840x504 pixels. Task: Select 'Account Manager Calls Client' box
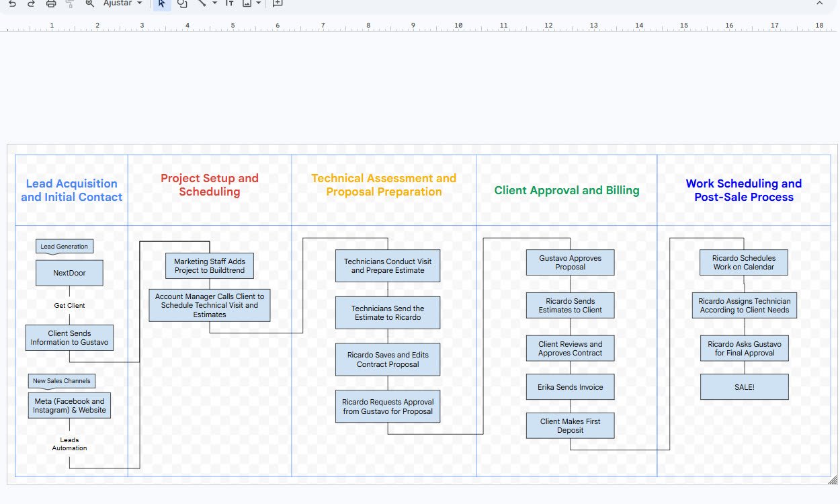(210, 305)
